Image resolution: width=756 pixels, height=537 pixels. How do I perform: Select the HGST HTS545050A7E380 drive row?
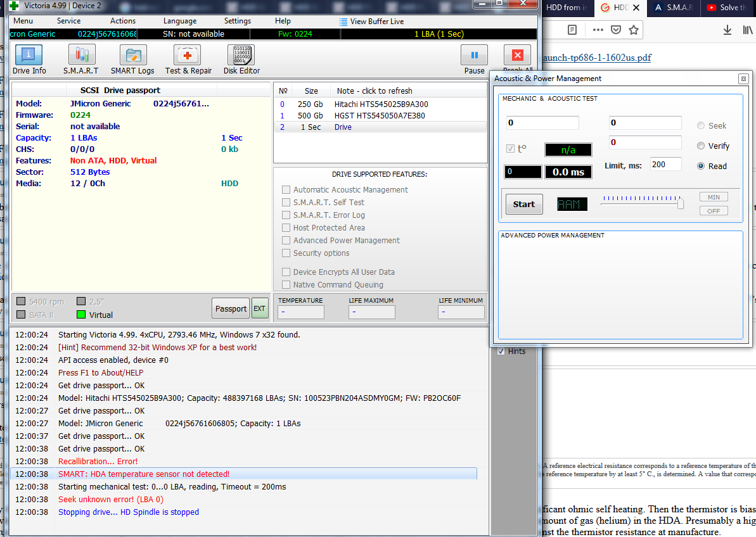pyautogui.click(x=380, y=116)
